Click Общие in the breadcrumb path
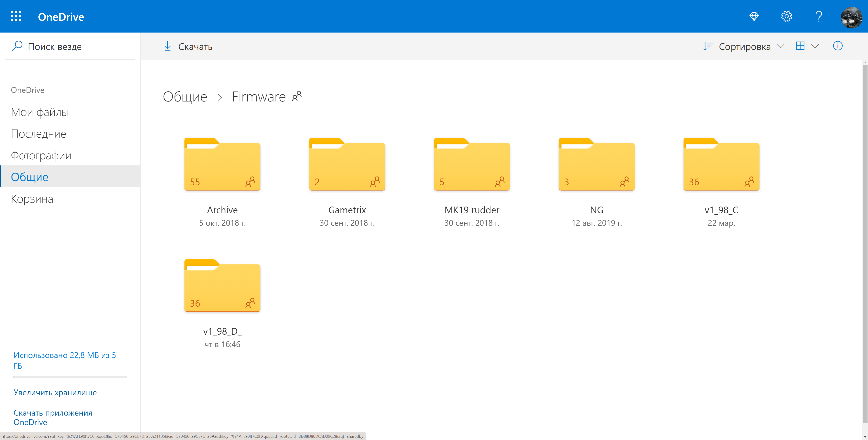Viewport: 868px width, 440px height. [185, 97]
